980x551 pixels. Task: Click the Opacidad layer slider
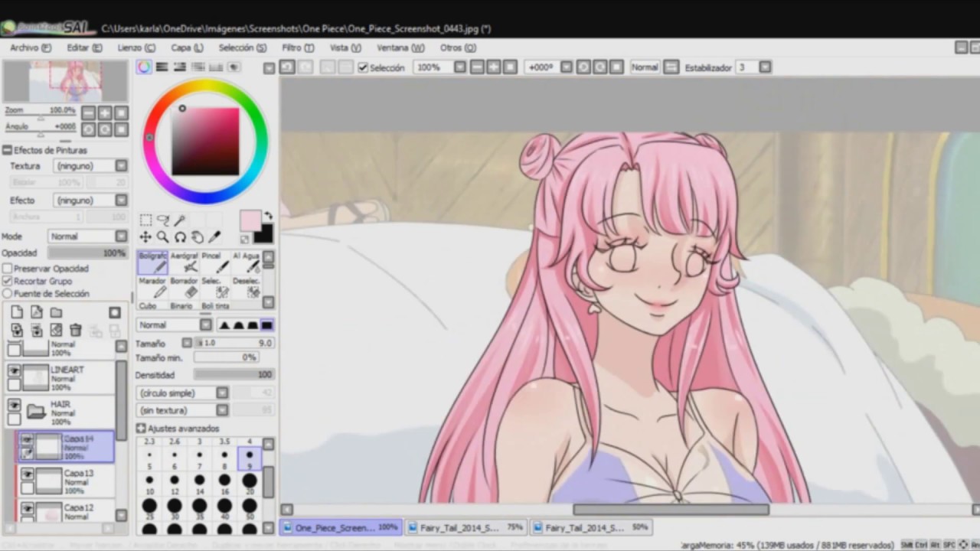coord(87,253)
